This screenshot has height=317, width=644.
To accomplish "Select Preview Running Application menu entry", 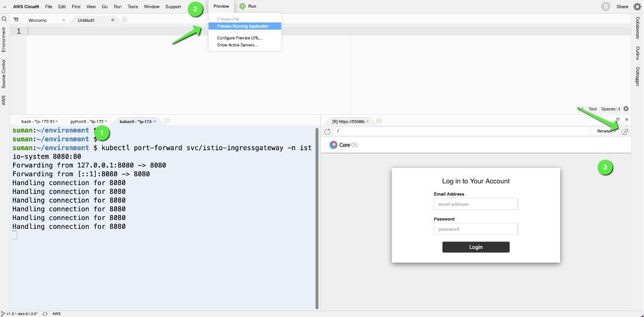I will pos(245,26).
